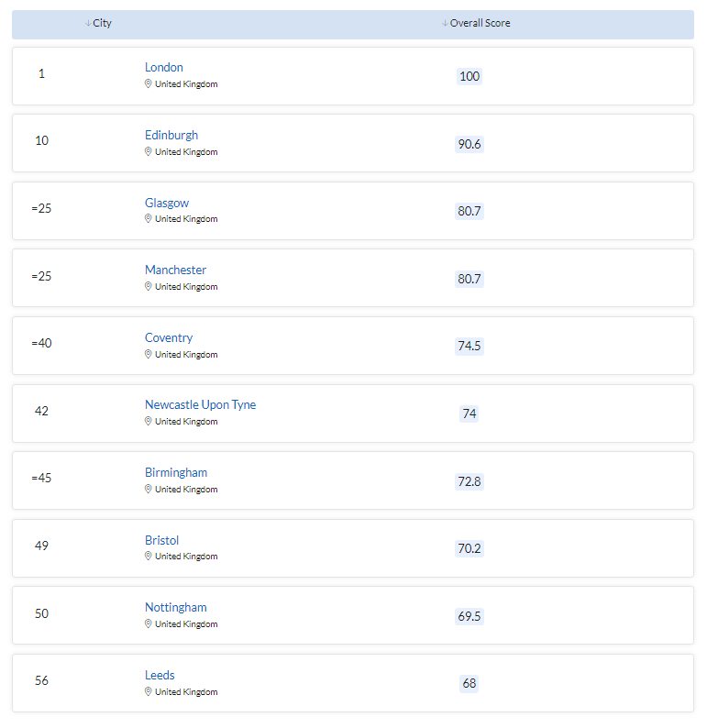The height and width of the screenshot is (728, 707).
Task: Open the London city link
Action: tap(164, 67)
